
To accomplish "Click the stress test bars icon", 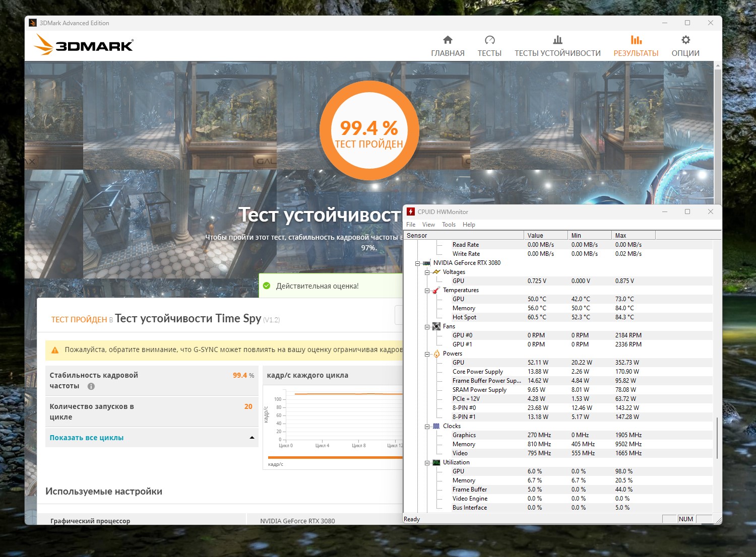I will tap(557, 40).
